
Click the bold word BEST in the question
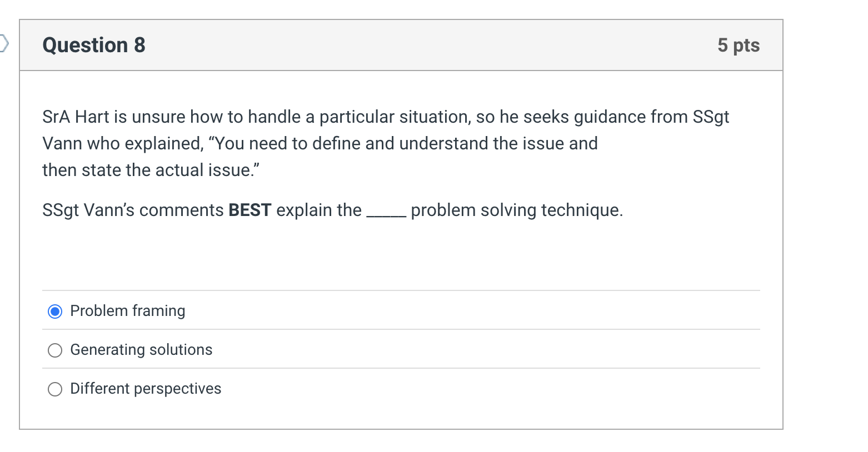click(250, 210)
